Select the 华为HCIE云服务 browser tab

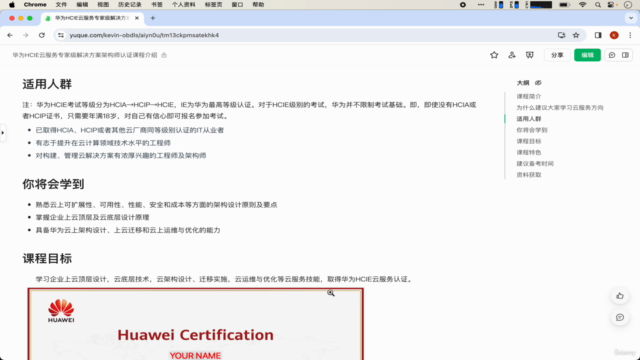pyautogui.click(x=92, y=18)
